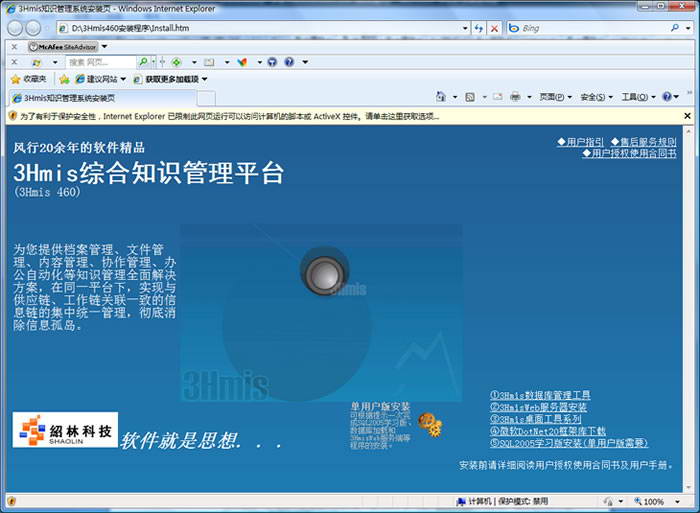Click the 单用户版安装 heading text
700x513 pixels.
pos(380,406)
